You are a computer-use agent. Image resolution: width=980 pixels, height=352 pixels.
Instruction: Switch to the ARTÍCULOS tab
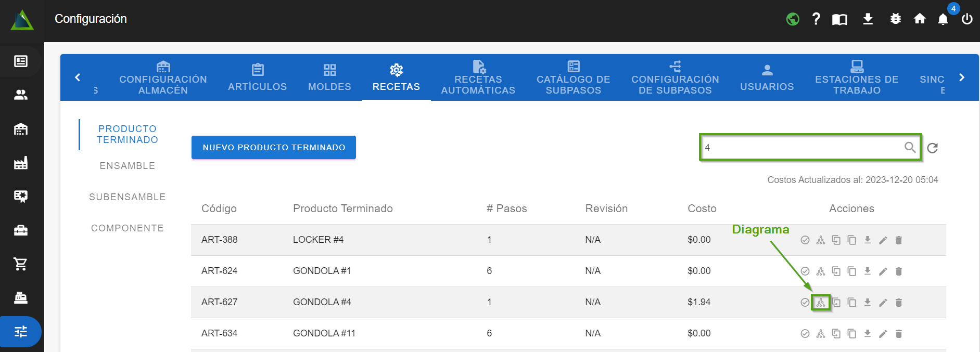(257, 77)
